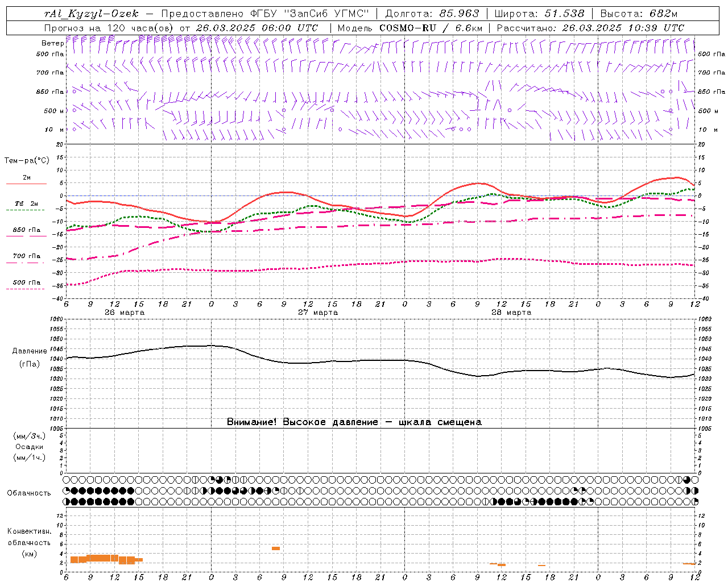This screenshot has height=582, width=728.
Task: Click the warning Внимание! Высокое давление
Action: pyautogui.click(x=303, y=422)
